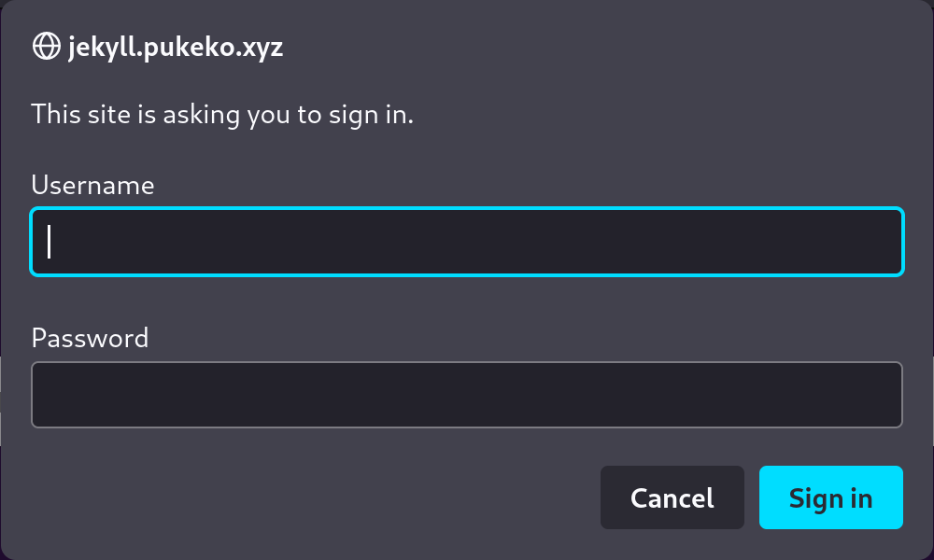Click the 'This site is asking' message
The image size is (934, 560).
pos(222,115)
